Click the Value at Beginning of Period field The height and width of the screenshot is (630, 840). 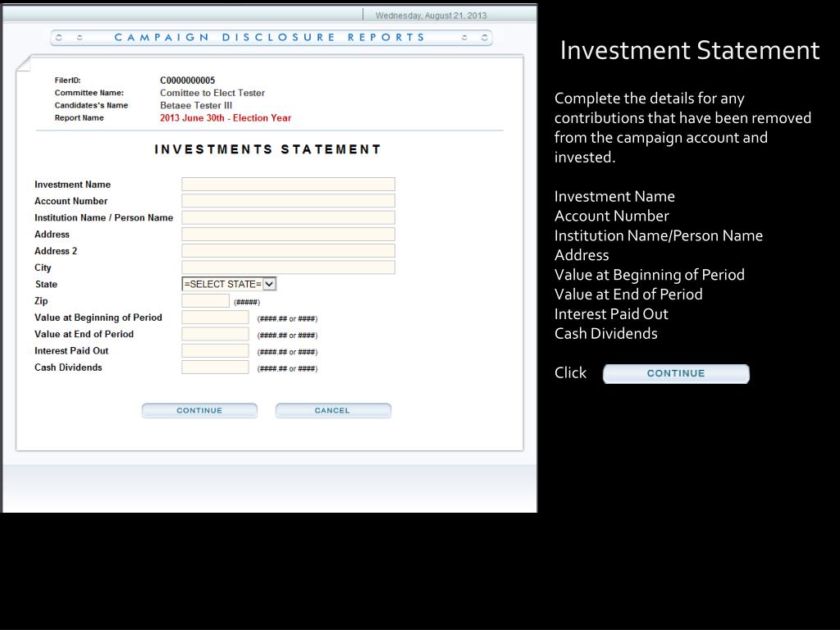pyautogui.click(x=216, y=317)
